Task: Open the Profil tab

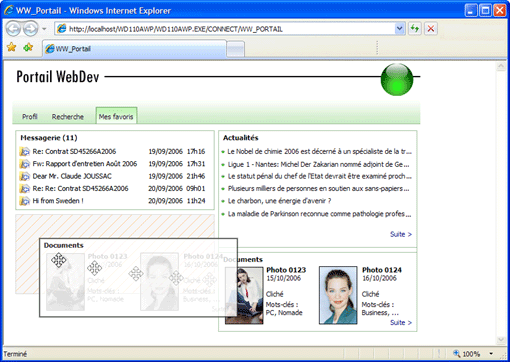Action: point(30,117)
